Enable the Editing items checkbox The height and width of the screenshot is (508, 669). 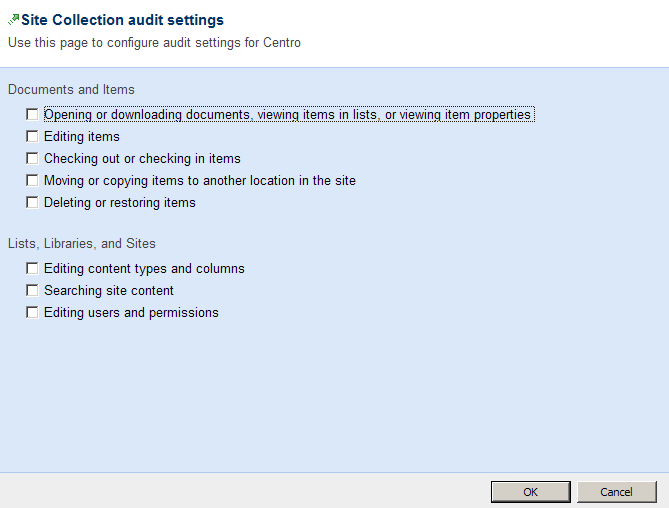click(x=33, y=137)
